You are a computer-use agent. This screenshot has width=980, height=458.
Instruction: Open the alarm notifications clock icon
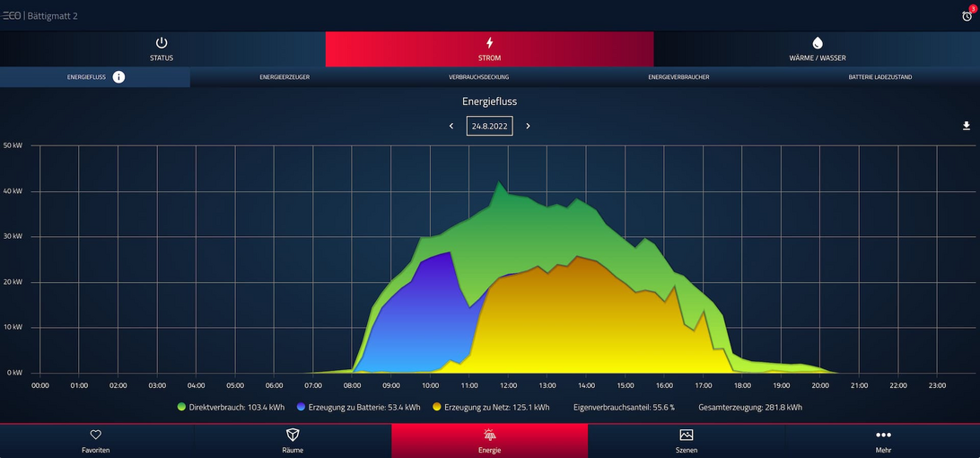966,15
